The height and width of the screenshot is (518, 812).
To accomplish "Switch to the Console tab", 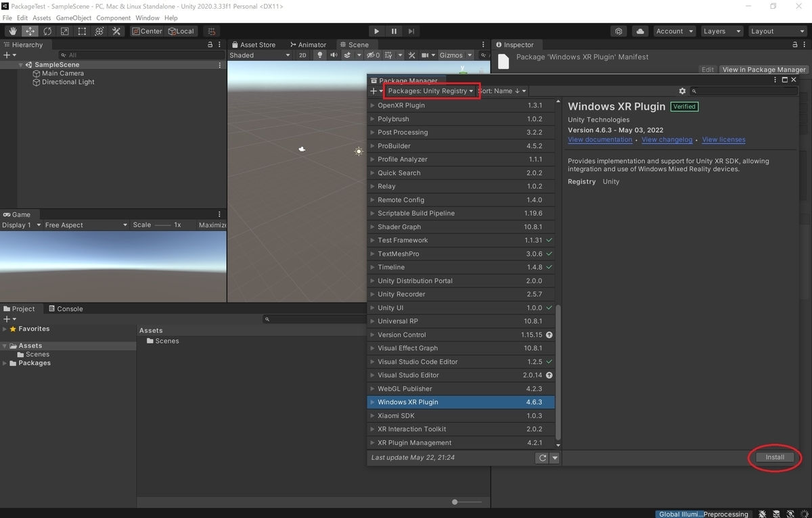I will coord(65,309).
